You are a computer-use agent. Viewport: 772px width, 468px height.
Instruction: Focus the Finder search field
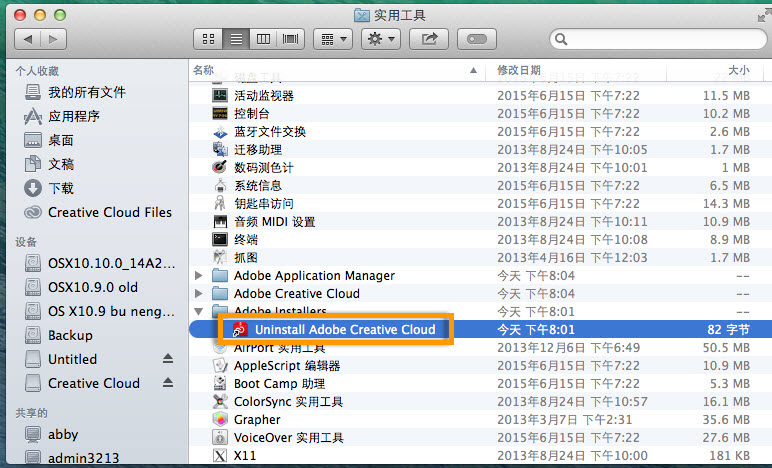658,39
